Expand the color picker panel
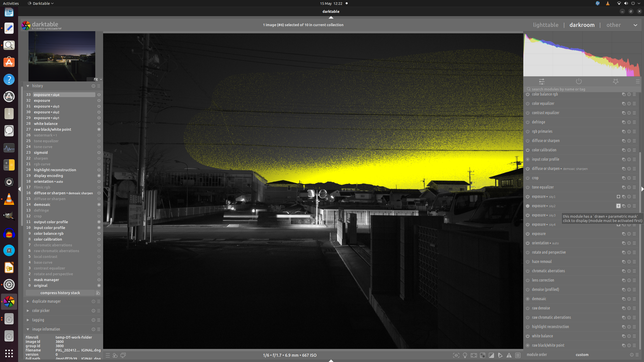 28,311
